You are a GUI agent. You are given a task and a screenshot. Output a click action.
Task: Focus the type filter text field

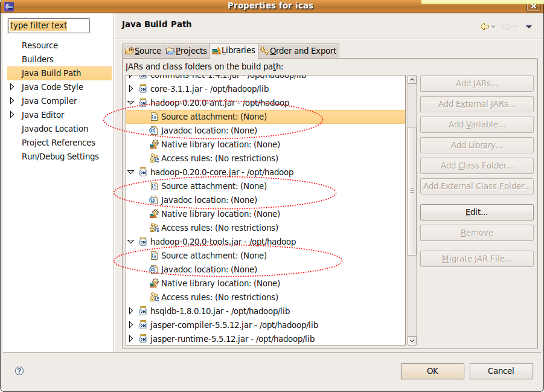pos(48,26)
